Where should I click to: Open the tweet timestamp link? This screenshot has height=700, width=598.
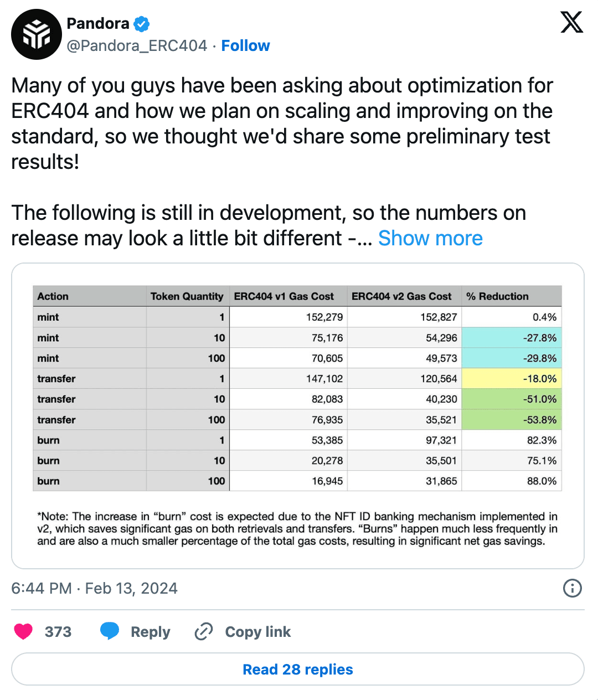(94, 588)
